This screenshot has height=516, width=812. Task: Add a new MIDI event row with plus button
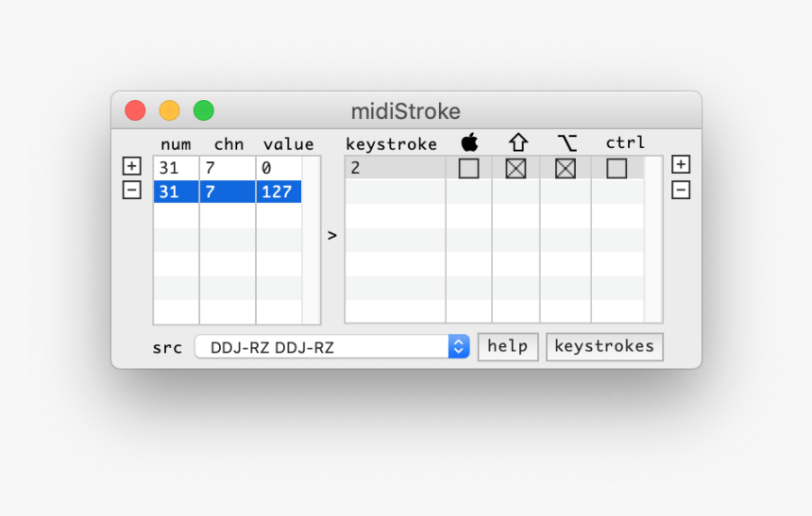[x=132, y=166]
